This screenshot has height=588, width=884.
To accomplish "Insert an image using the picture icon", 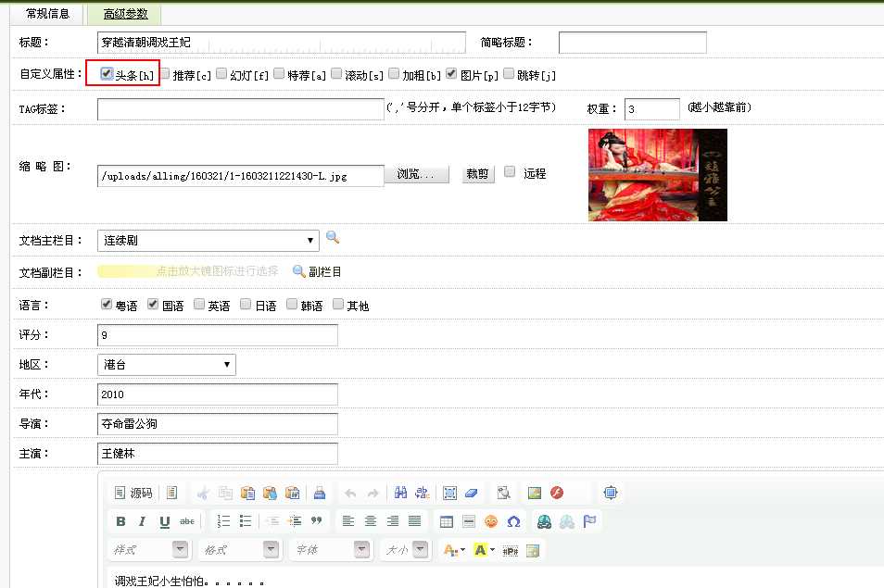I will click(x=535, y=494).
